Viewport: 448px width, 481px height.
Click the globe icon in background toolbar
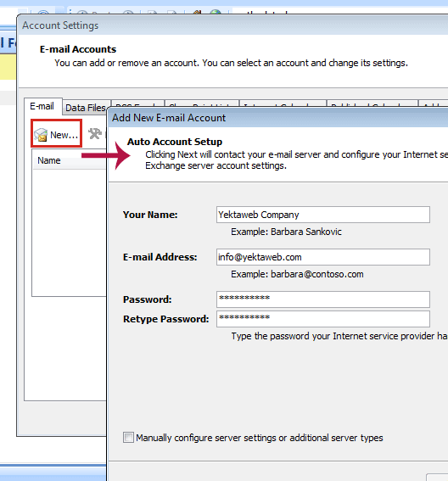[216, 12]
